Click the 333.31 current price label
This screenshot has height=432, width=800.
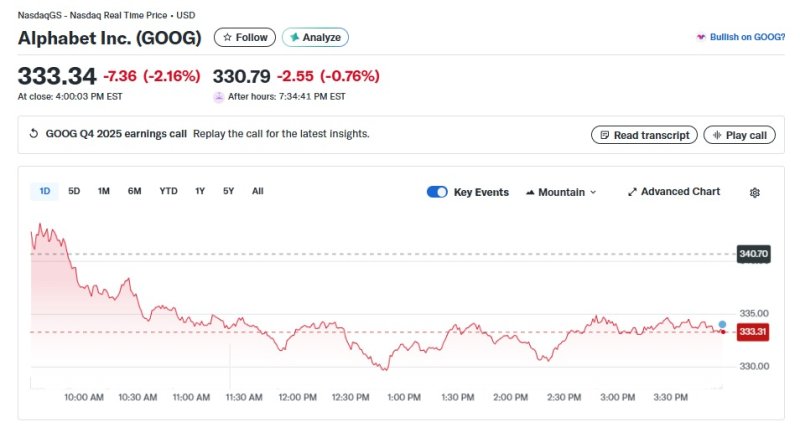(752, 332)
